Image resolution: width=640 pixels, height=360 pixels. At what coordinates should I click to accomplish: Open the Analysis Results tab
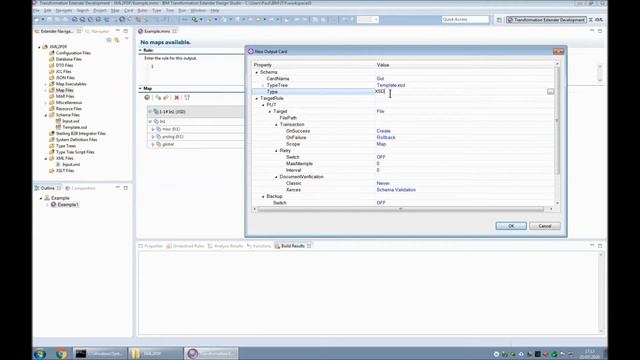225,246
